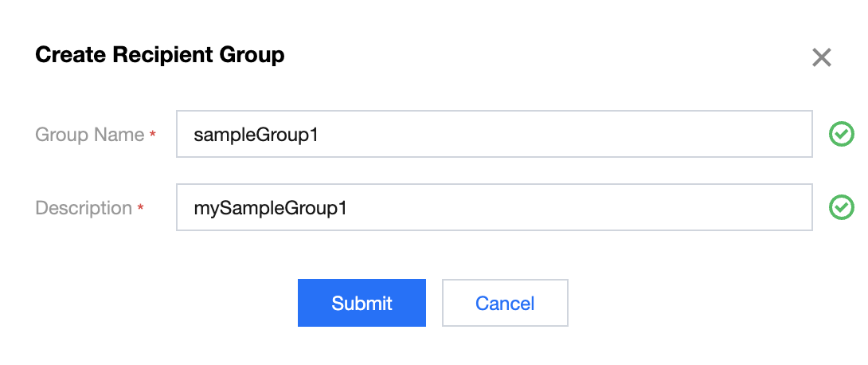Click the green checkmark beside Description
This screenshot has height=365, width=868.
(841, 208)
